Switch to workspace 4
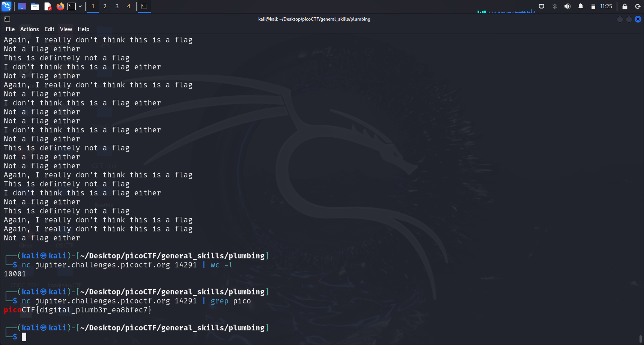This screenshot has width=644, height=345. coord(129,6)
